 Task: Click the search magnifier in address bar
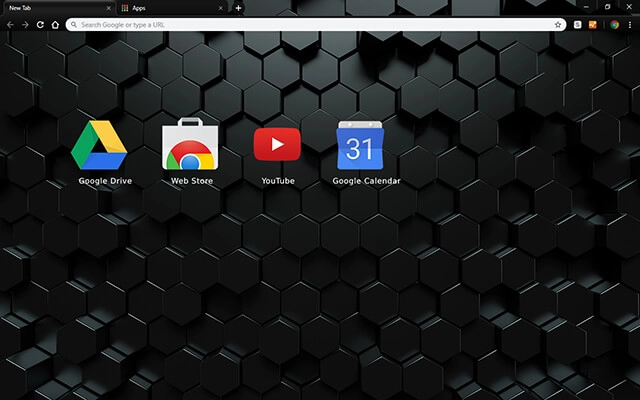point(74,25)
